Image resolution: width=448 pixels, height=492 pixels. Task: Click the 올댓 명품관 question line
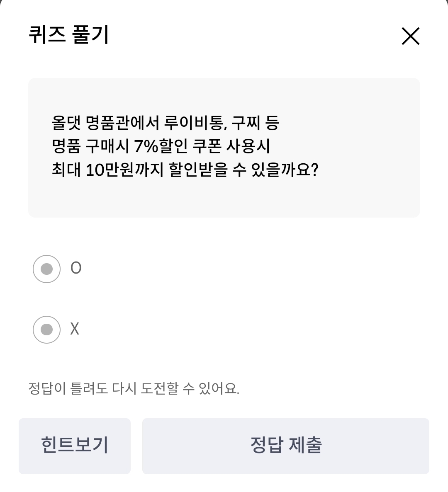pos(166,123)
